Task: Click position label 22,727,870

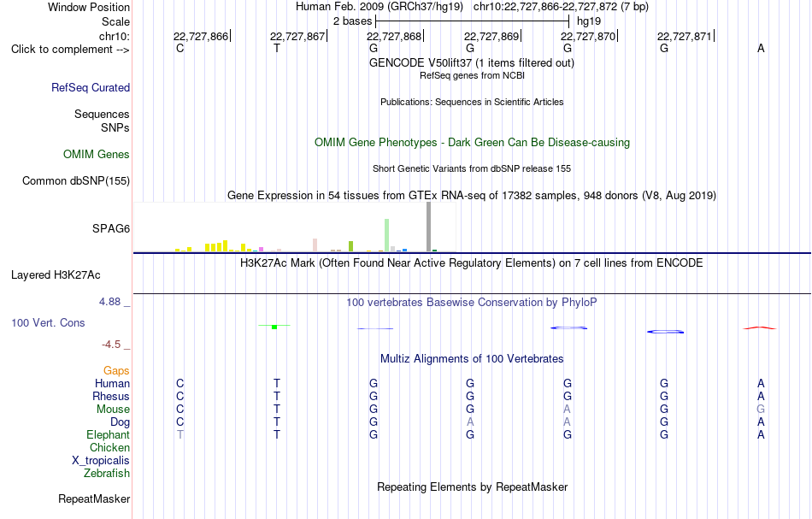Action: tap(588, 36)
